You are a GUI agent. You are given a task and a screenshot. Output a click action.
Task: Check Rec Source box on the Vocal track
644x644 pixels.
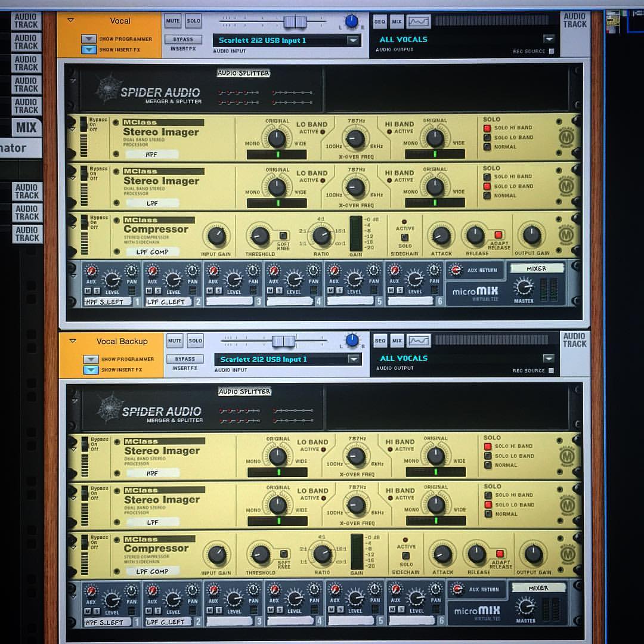[551, 51]
